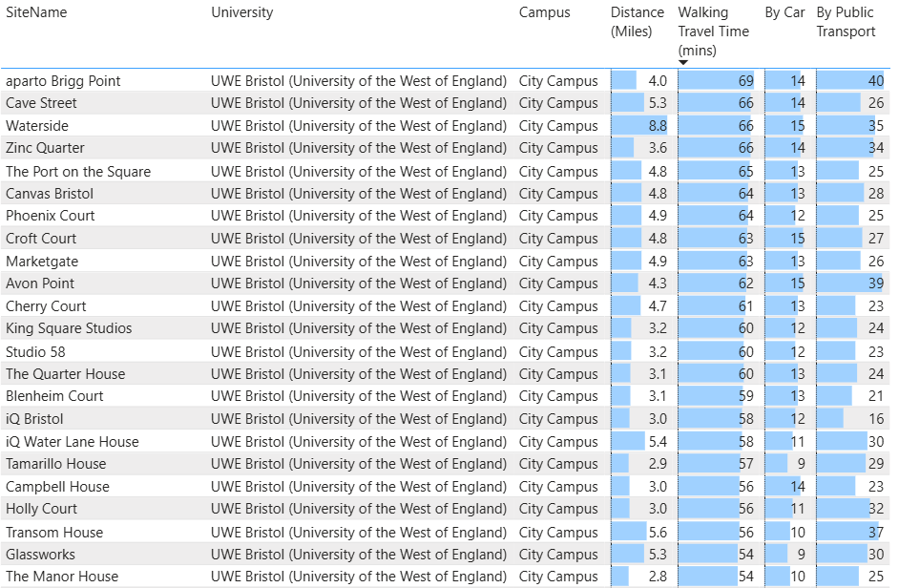This screenshot has height=588, width=899.
Task: Click the 4.3 distance for Avon Point
Action: [x=658, y=283]
